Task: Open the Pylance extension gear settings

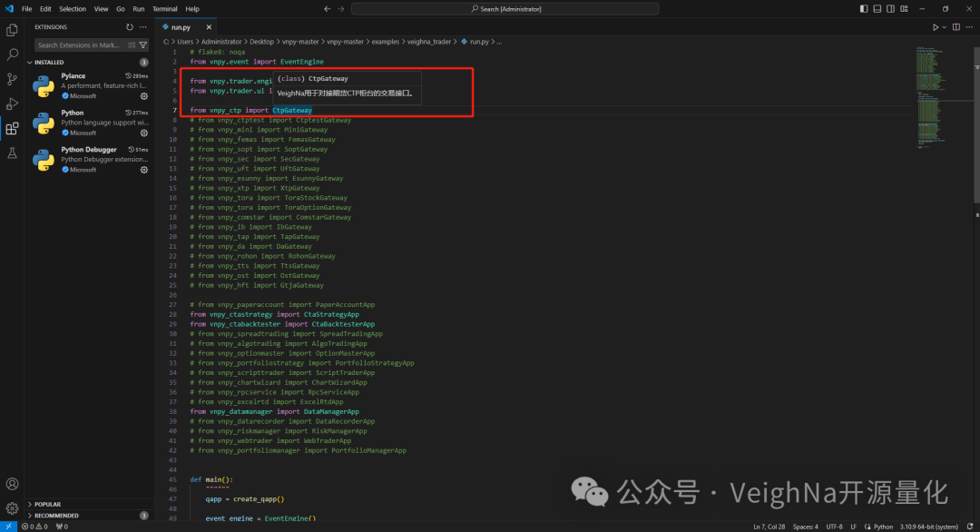Action: [143, 95]
